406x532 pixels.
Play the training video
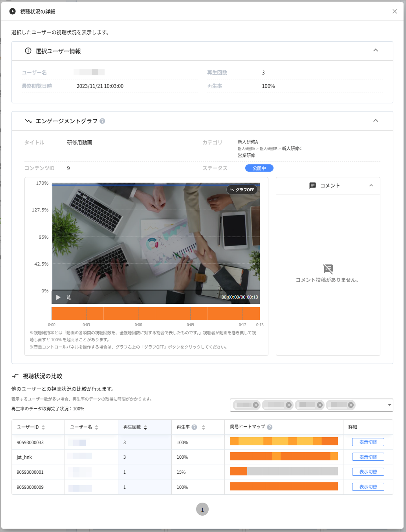(x=58, y=297)
